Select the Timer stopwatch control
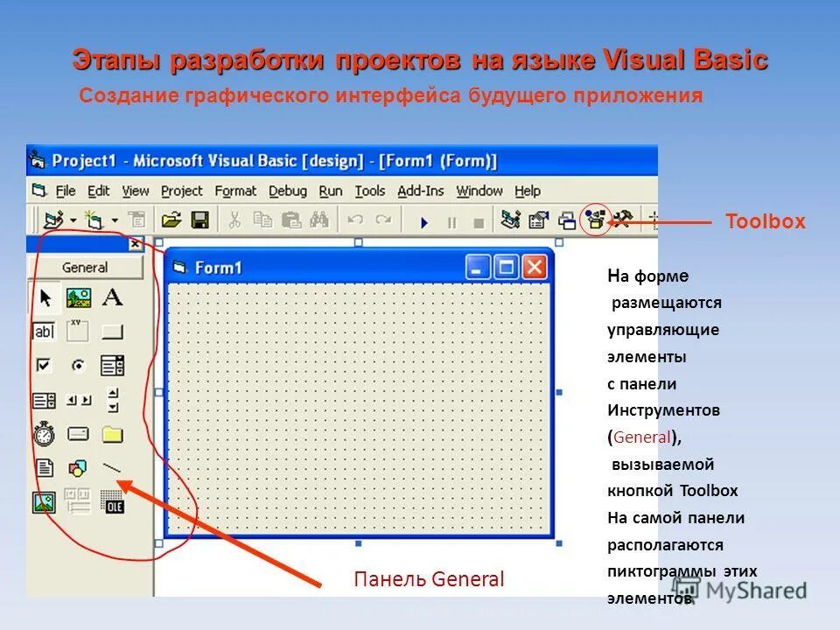Image resolution: width=840 pixels, height=630 pixels. pos(44,433)
